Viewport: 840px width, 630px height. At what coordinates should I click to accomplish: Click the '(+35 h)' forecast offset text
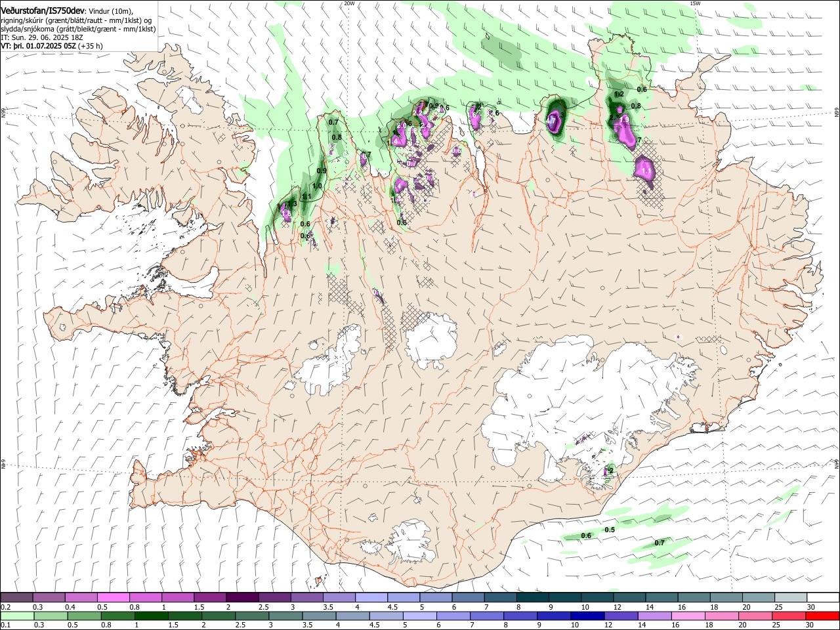(91, 46)
